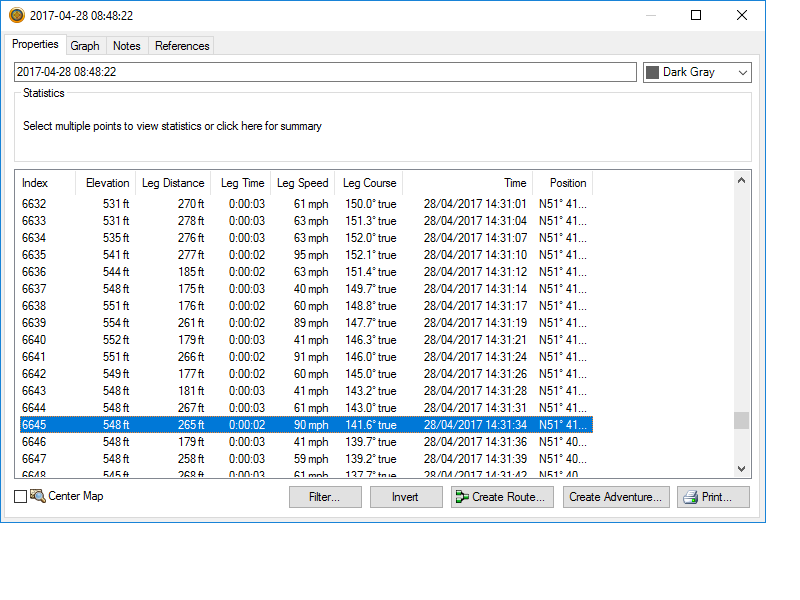The width and height of the screenshot is (800, 600).
Task: Click the dark gray color swatch
Action: tap(653, 73)
